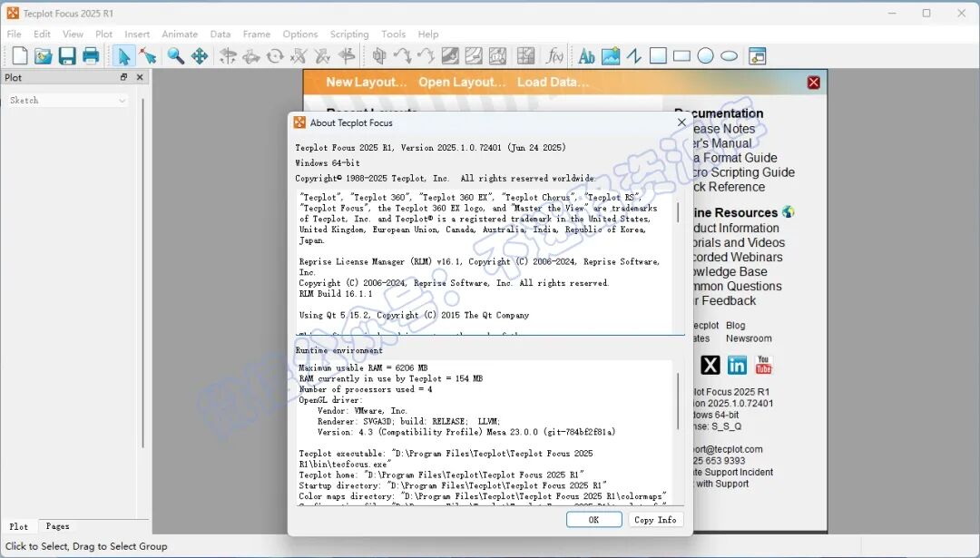The width and height of the screenshot is (980, 558).
Task: Open the Scripting menu
Action: click(x=349, y=34)
